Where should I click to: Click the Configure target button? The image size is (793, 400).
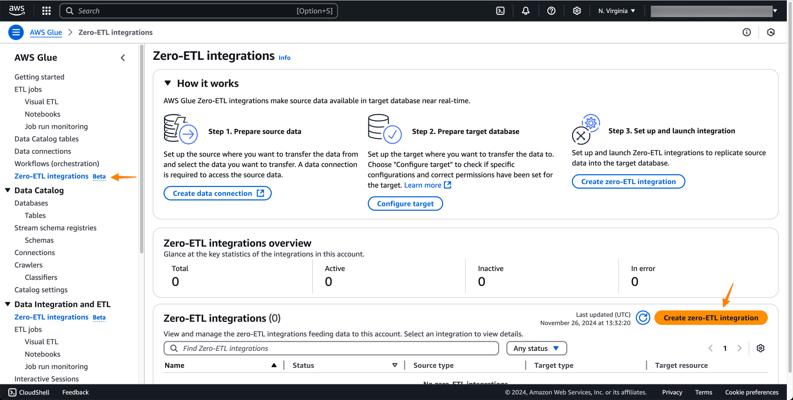tap(405, 203)
